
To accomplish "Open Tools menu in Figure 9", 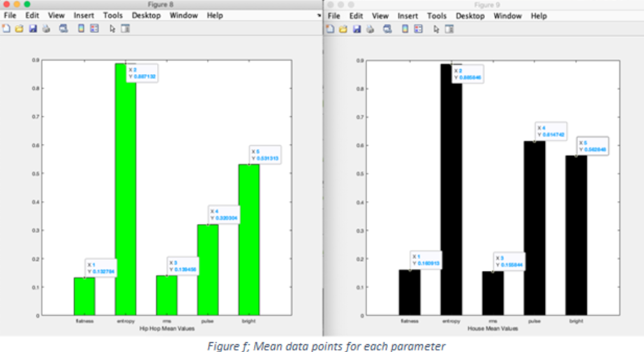I will pos(437,16).
